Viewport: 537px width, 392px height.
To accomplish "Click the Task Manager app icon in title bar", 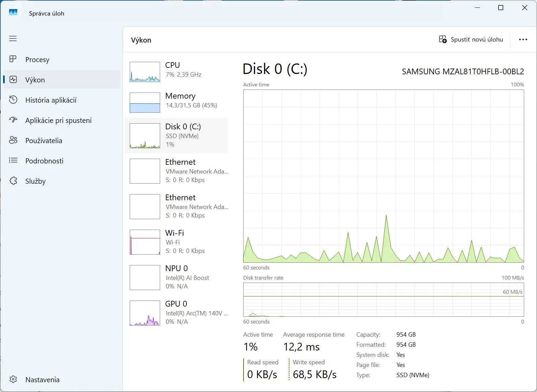I will tap(13, 12).
